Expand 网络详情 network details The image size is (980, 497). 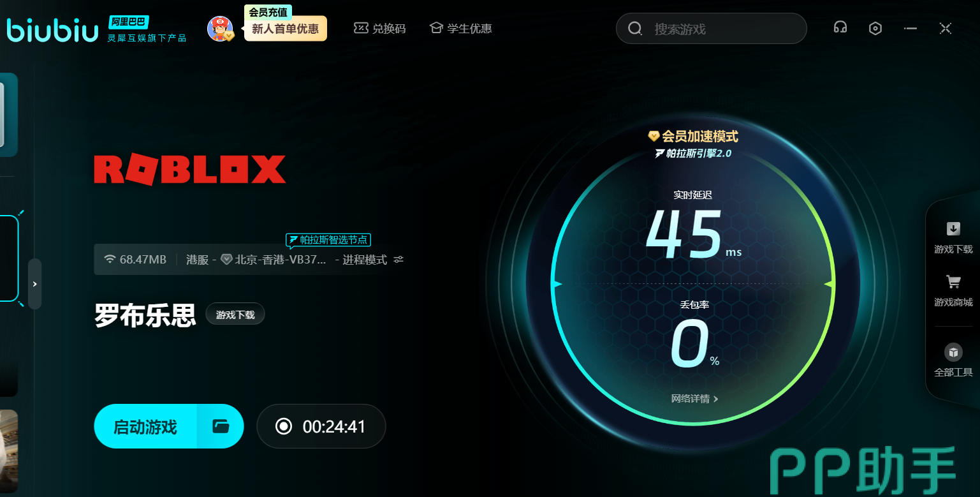click(x=694, y=399)
